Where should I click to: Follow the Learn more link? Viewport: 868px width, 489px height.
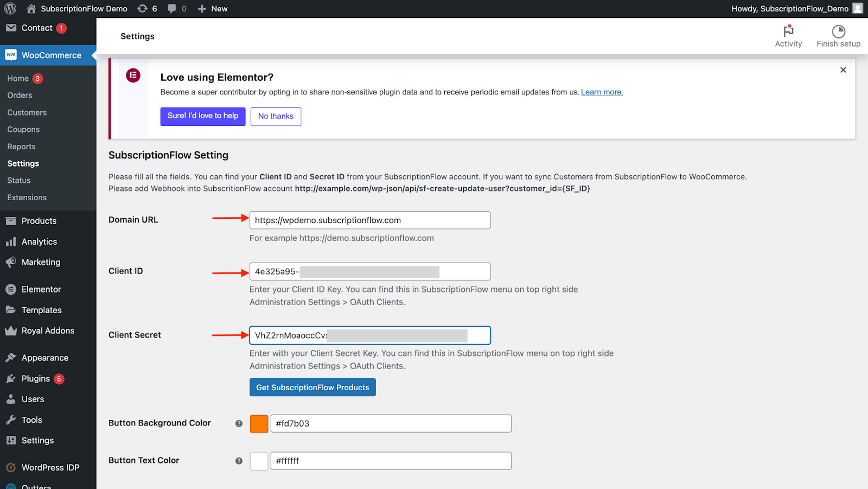point(602,92)
